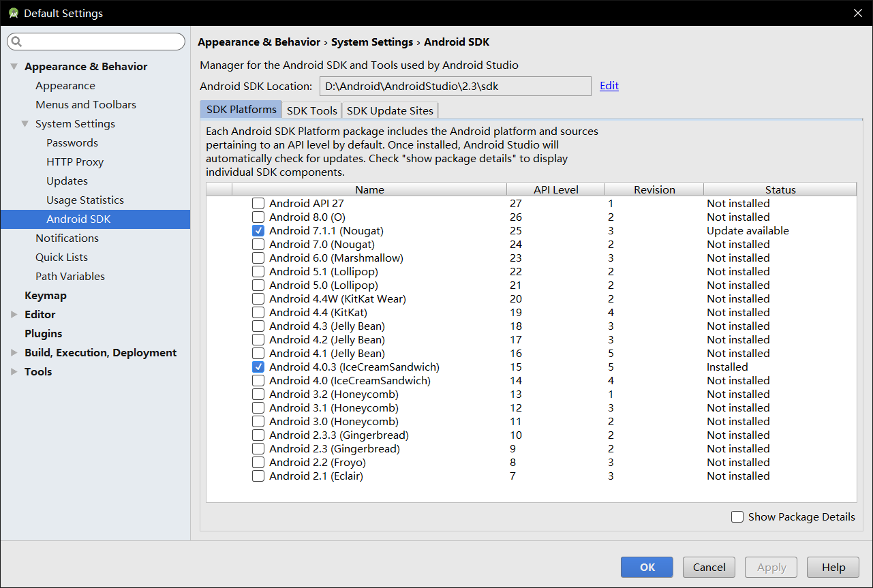Uncheck the Android 7.1.1 (Nougat) checkbox
873x588 pixels.
click(258, 230)
